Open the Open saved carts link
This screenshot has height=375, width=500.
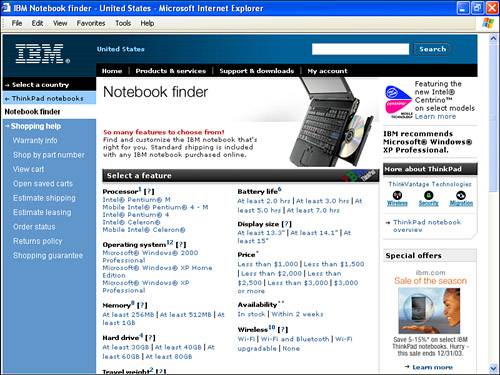(x=43, y=184)
